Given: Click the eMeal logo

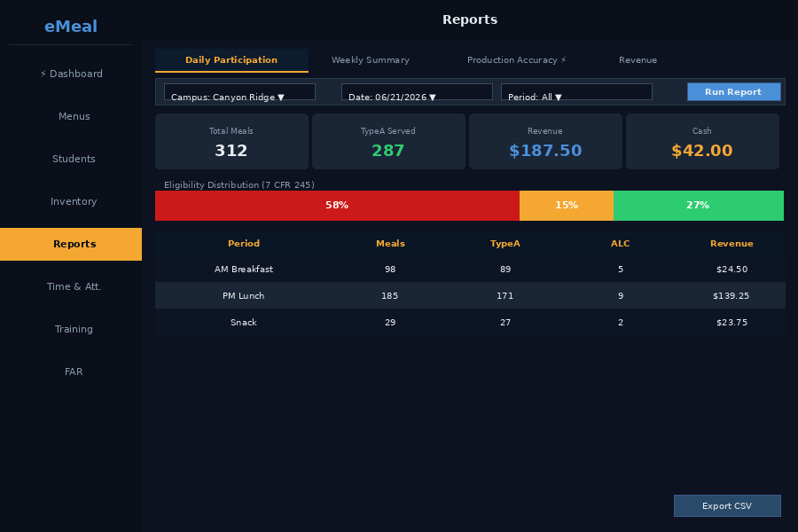Looking at the screenshot, I should point(71,27).
